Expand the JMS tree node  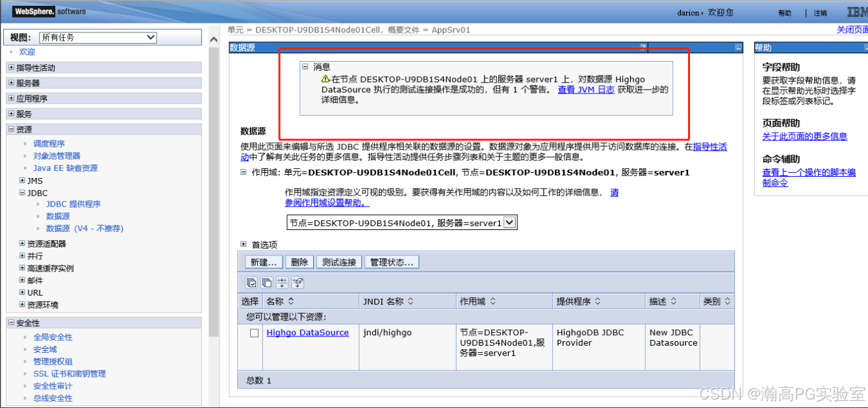coord(22,181)
